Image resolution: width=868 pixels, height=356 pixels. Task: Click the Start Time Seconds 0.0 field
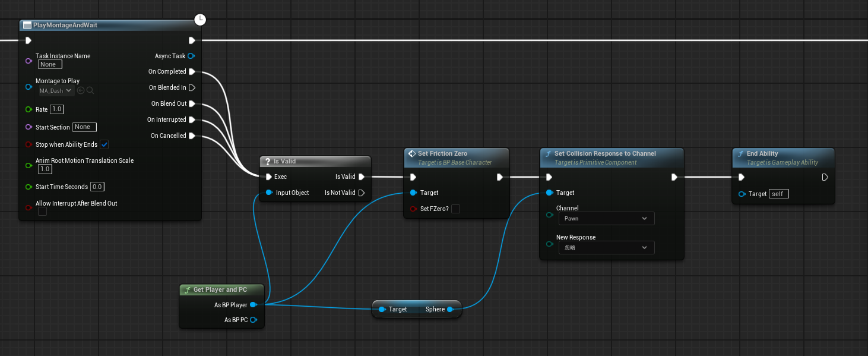click(x=97, y=187)
